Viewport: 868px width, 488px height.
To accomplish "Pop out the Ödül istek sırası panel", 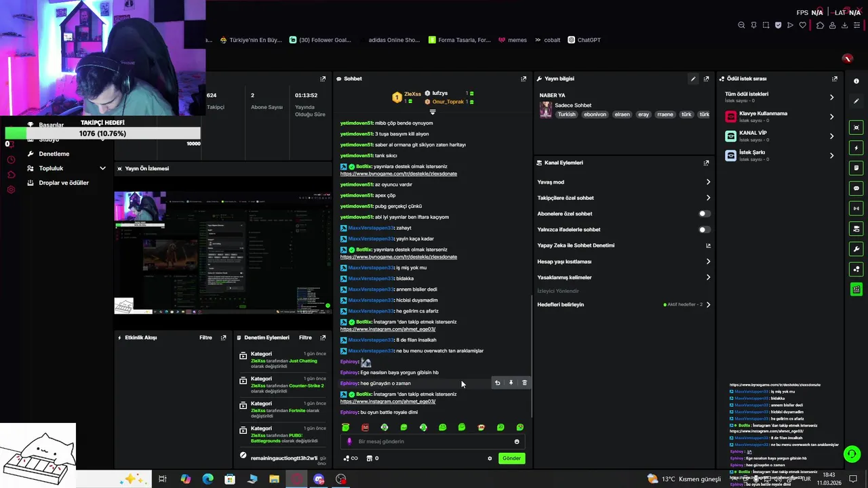I will [835, 79].
